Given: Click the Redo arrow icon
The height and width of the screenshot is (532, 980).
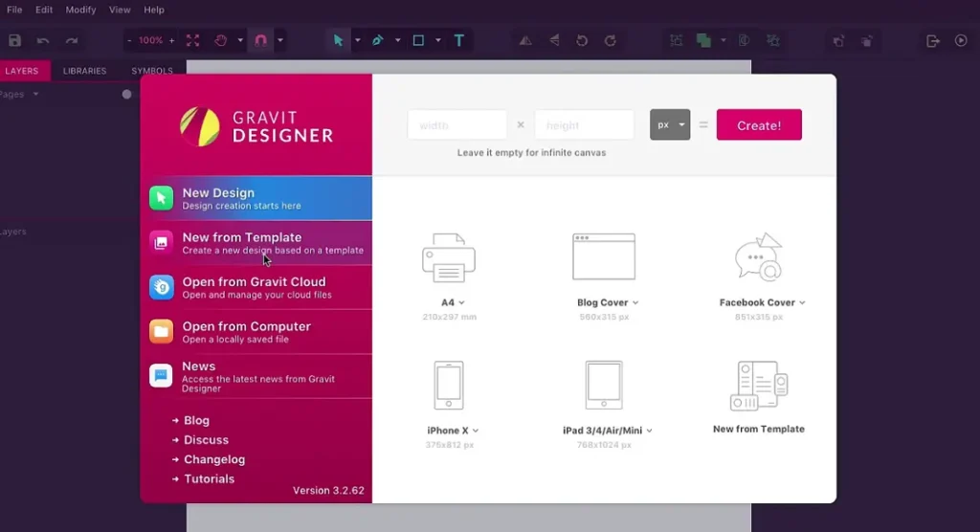Looking at the screenshot, I should click(x=71, y=40).
